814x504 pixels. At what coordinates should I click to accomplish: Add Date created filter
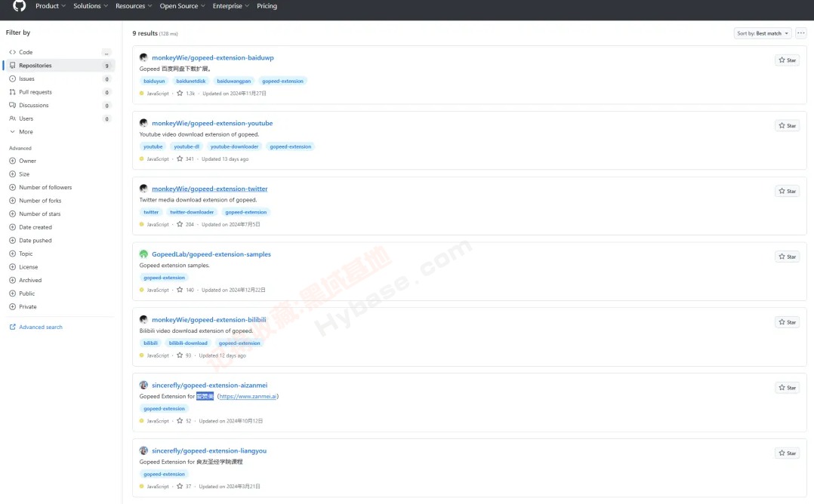(x=31, y=227)
